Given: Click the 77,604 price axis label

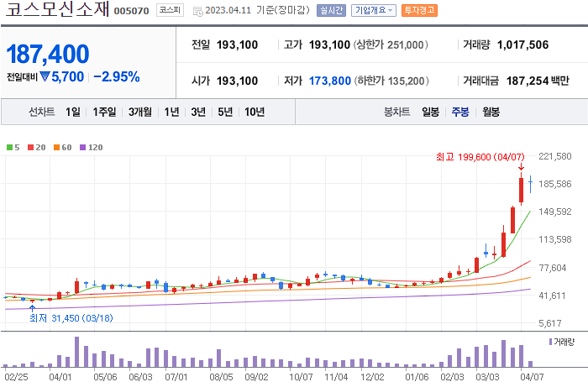Looking at the screenshot, I should click(553, 268).
